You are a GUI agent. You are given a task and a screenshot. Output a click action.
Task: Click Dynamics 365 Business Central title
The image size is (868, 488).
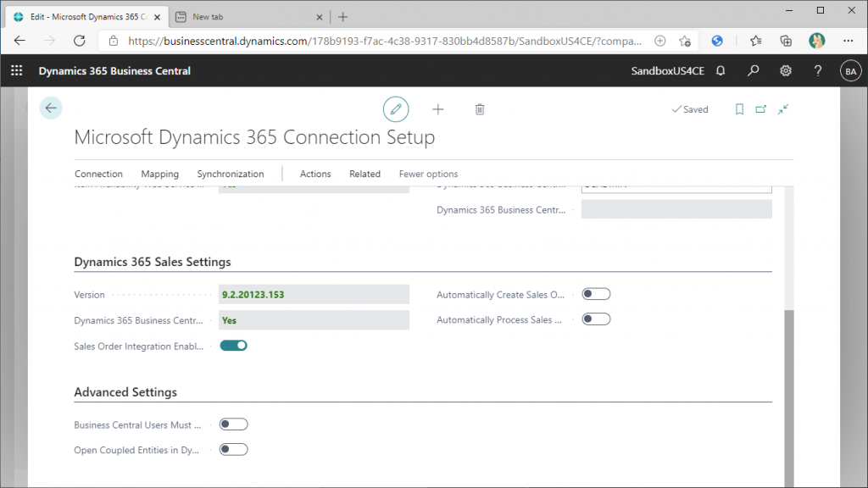coord(114,71)
